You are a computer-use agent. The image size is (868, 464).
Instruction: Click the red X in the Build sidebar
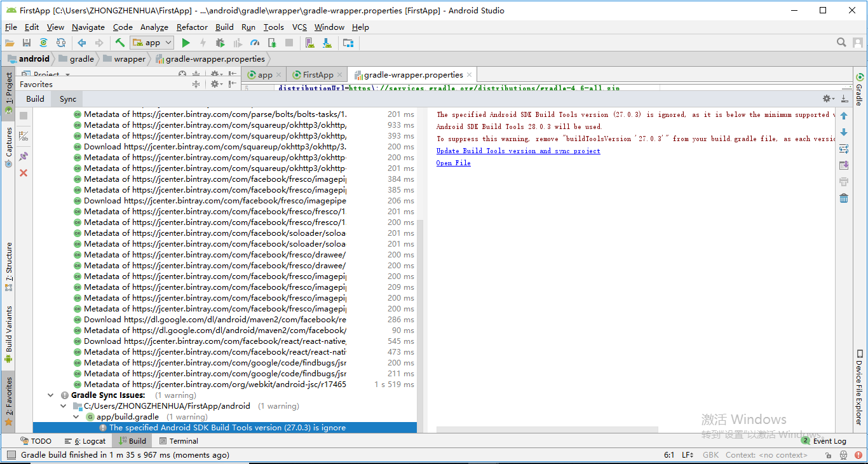point(24,173)
